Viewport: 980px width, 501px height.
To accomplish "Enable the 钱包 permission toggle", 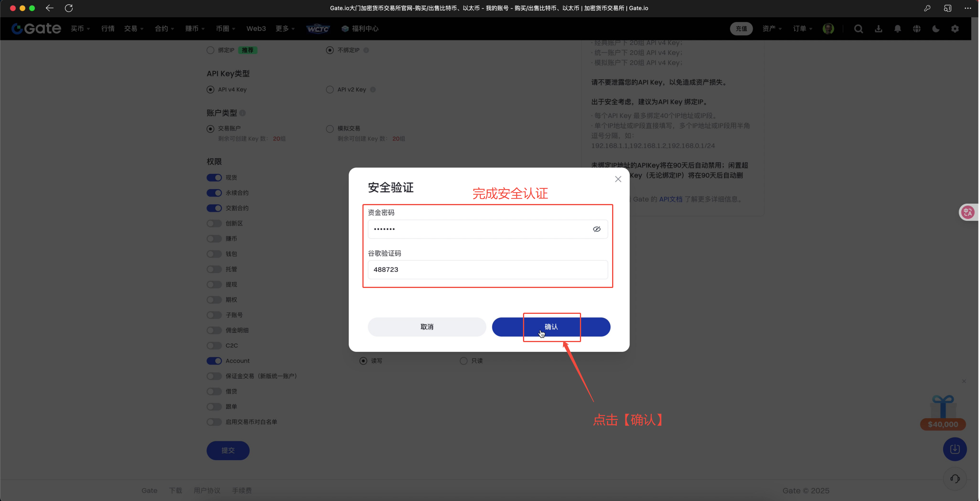I will coord(214,253).
